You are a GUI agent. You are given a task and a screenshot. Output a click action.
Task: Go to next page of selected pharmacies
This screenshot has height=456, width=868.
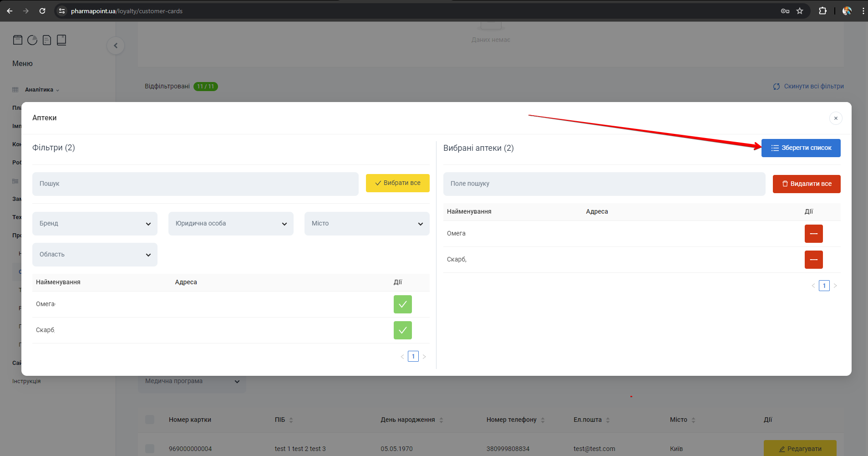click(x=835, y=286)
